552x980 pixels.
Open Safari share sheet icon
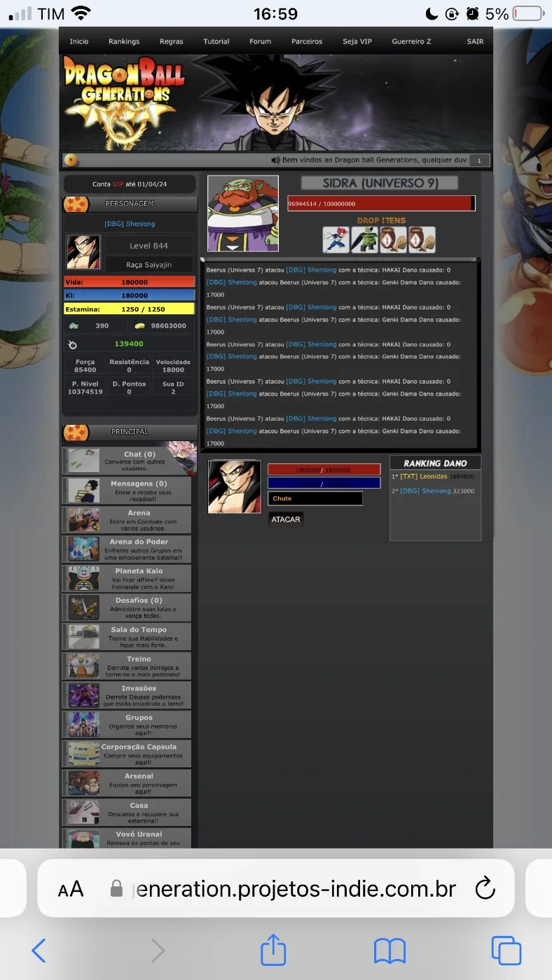click(273, 951)
